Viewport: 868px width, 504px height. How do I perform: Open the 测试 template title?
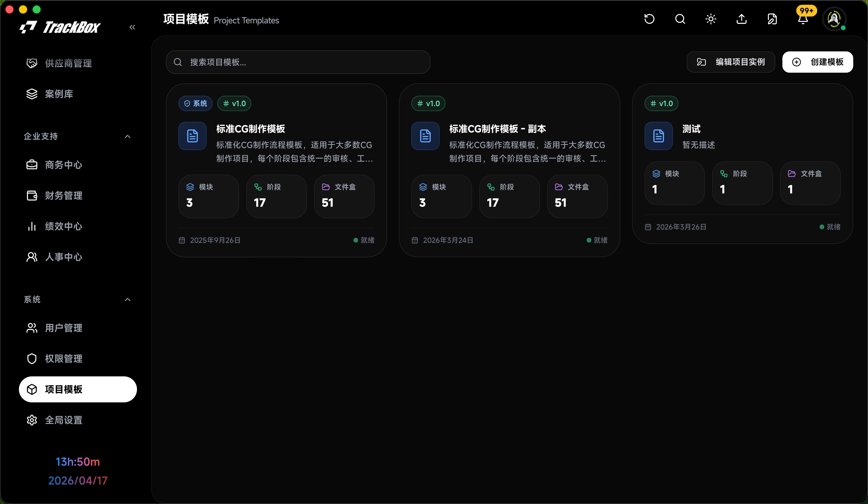pyautogui.click(x=691, y=129)
